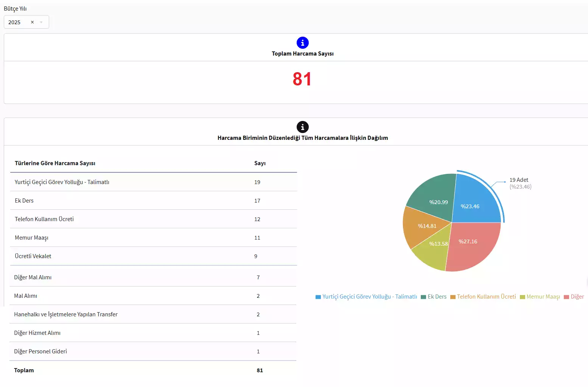Clear the 2025 budget year selection
The height and width of the screenshot is (387, 588).
(32, 22)
